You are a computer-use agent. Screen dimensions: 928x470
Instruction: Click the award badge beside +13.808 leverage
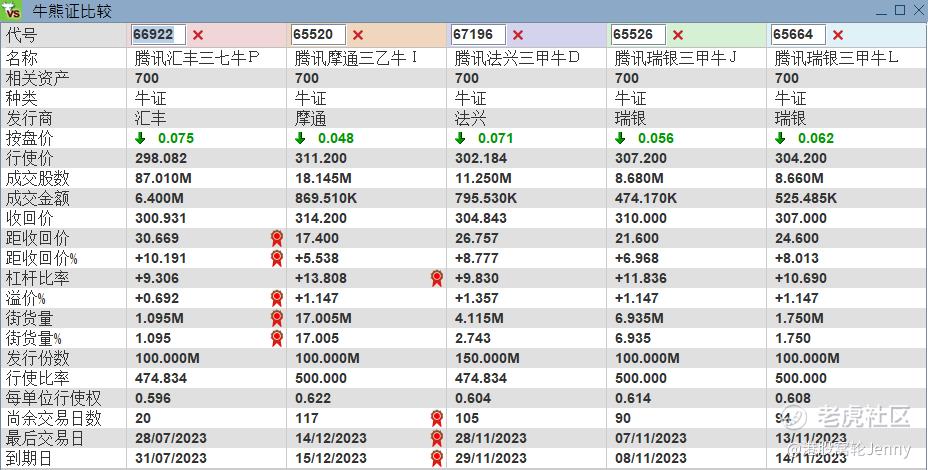tap(437, 278)
